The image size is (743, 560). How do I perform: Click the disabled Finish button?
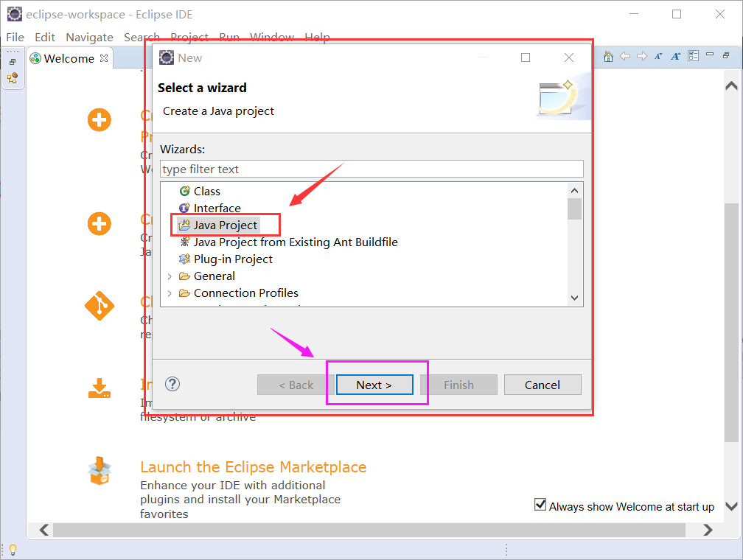pyautogui.click(x=458, y=385)
